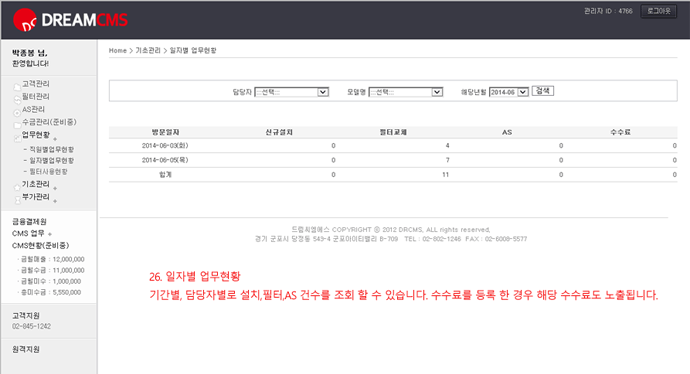The width and height of the screenshot is (690, 374).
Task: Click 총미수금 5,550,000 value
Action: pos(67,292)
